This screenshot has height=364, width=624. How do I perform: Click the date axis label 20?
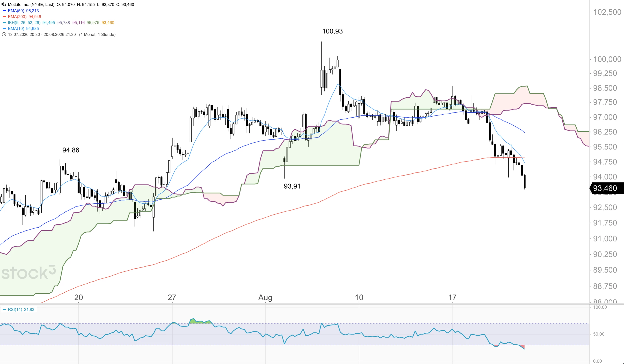pyautogui.click(x=78, y=297)
